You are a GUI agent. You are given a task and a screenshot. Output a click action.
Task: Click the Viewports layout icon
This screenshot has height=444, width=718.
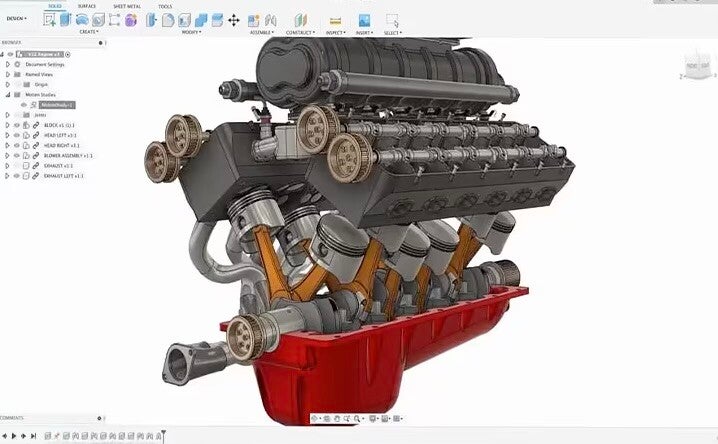point(397,418)
